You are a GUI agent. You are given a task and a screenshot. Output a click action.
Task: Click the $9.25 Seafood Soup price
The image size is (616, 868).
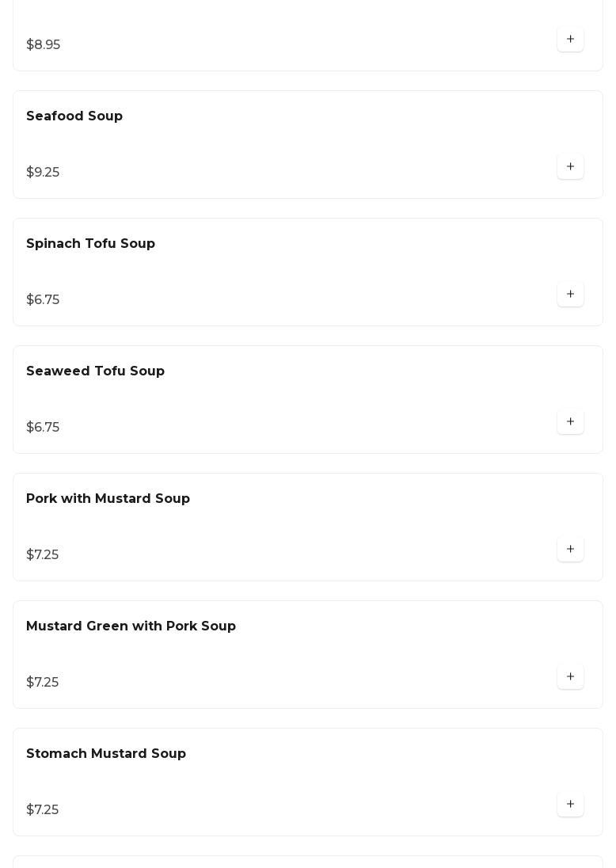point(43,173)
